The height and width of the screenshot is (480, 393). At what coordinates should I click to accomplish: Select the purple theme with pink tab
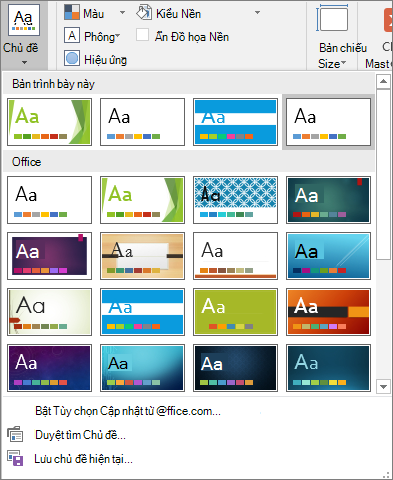coord(49,256)
